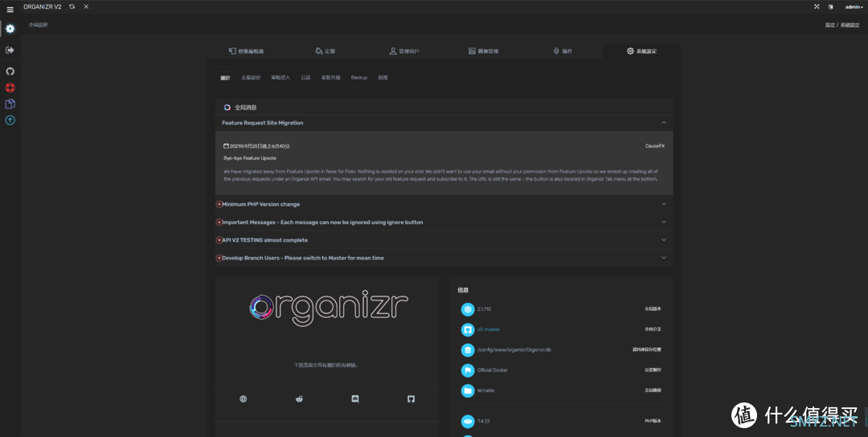Viewport: 868px width, 437px height.
Task: Click the version icon beside 2.1.710
Action: 468,309
